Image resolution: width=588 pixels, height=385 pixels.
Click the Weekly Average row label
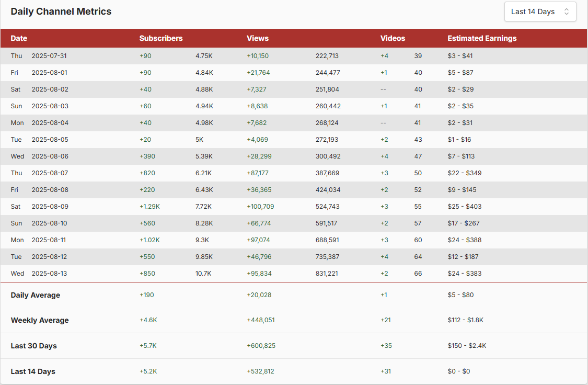click(x=40, y=320)
